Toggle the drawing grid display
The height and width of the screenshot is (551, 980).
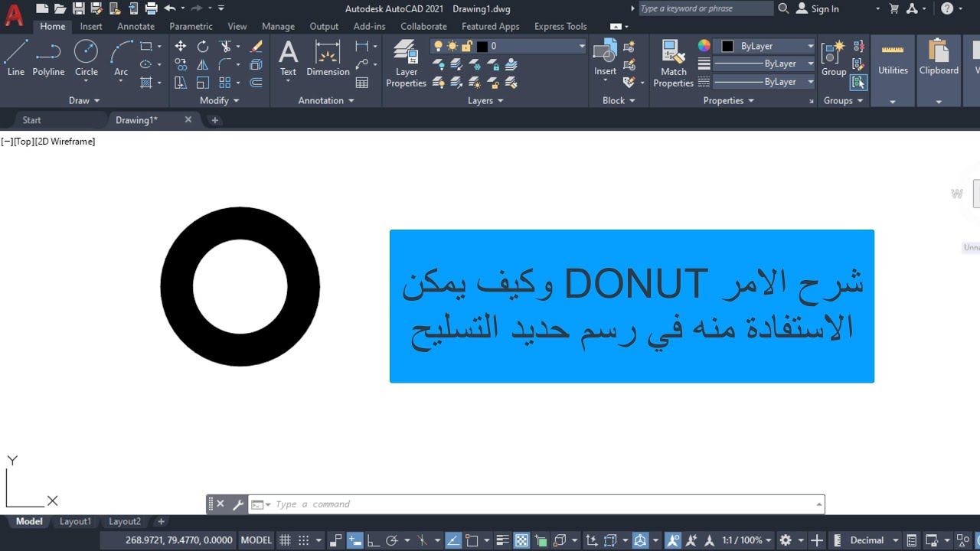click(x=285, y=540)
